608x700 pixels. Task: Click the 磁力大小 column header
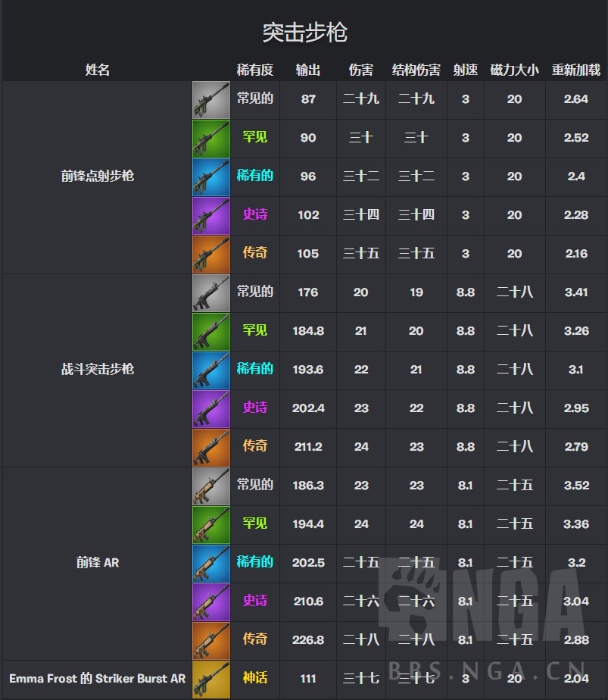click(x=514, y=70)
